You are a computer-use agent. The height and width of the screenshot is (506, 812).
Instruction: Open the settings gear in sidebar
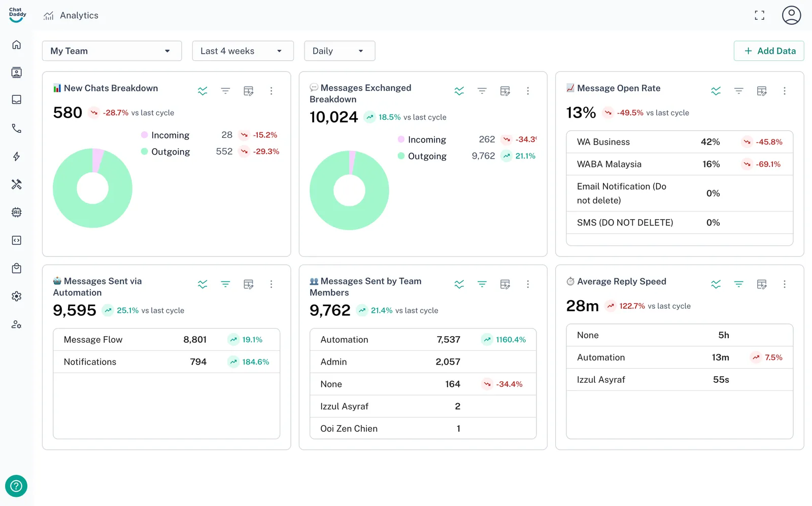(x=17, y=296)
